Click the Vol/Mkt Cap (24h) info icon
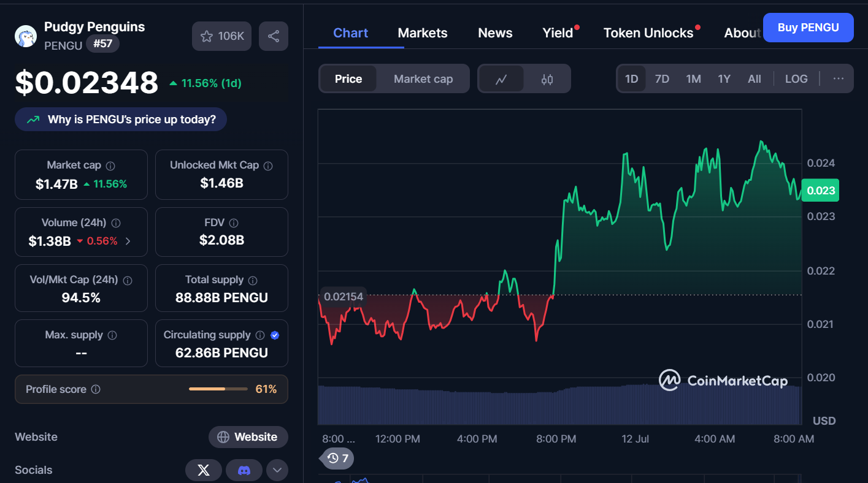The image size is (868, 483). click(x=128, y=280)
